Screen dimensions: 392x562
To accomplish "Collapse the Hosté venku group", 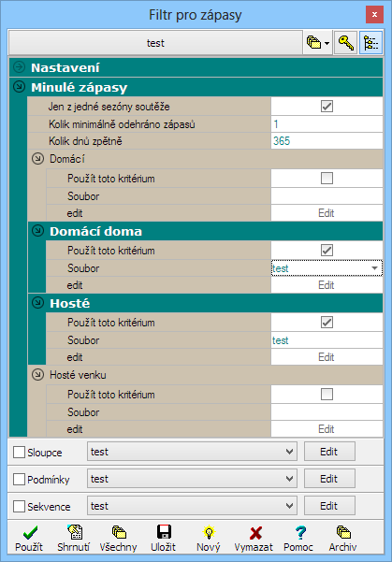I will [37, 375].
